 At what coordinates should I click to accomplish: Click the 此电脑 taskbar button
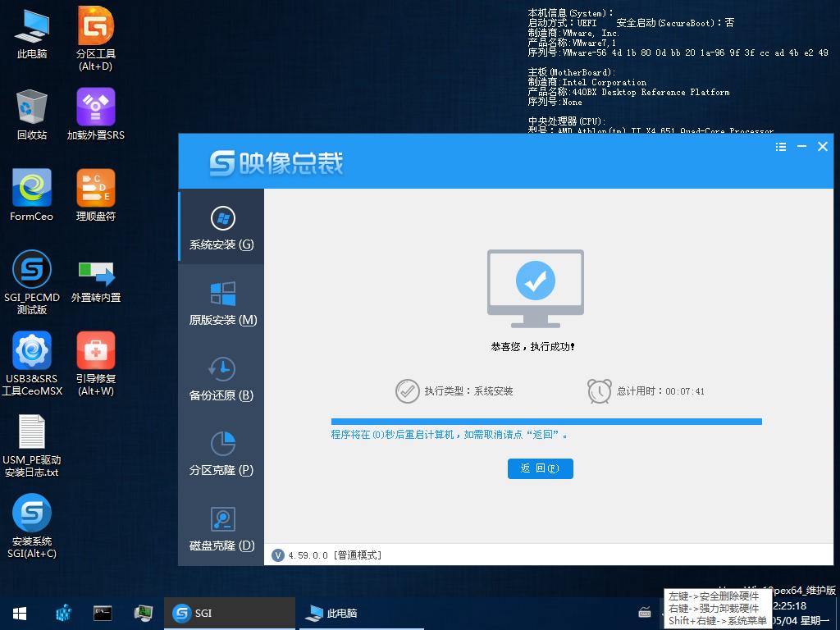point(331,613)
